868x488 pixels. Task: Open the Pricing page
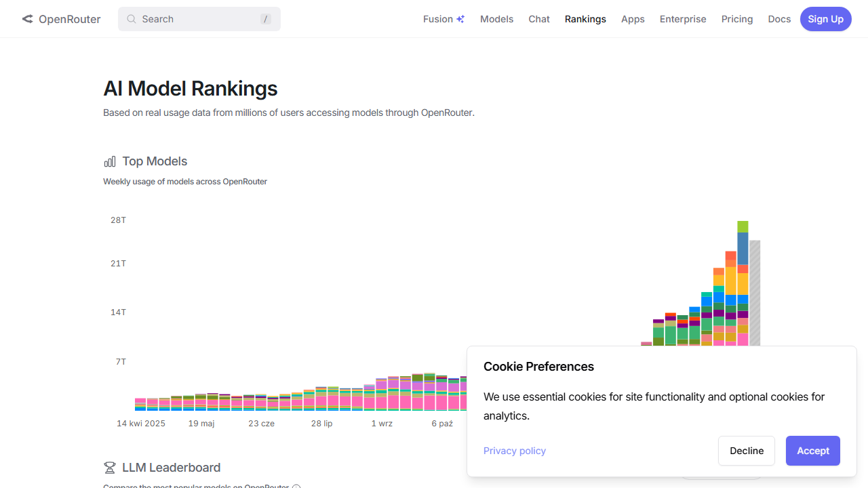[x=737, y=19]
